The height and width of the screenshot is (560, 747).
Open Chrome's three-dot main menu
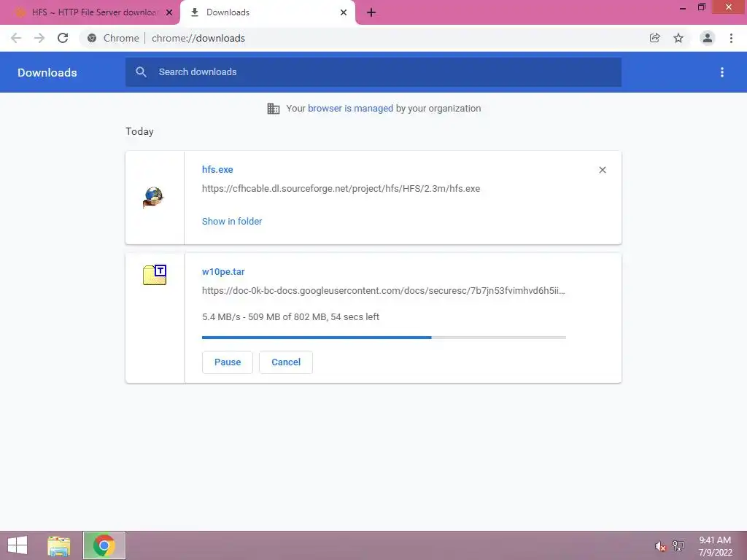[x=731, y=38]
